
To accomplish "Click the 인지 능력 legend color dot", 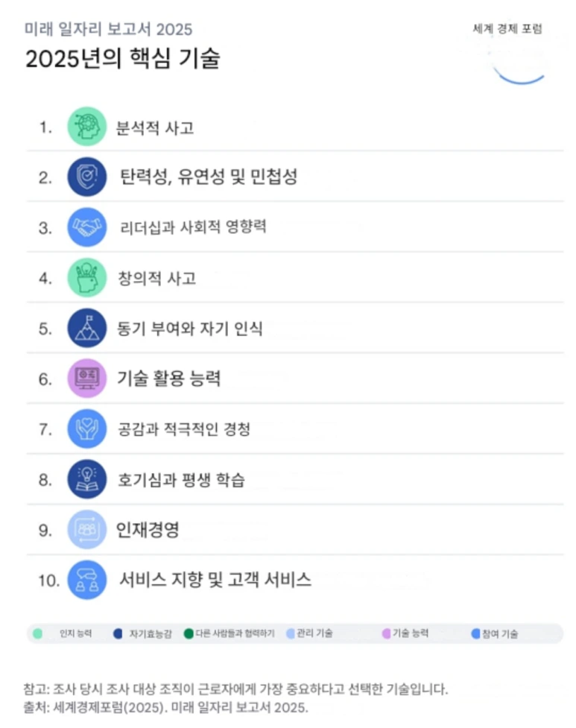I will 37,634.
